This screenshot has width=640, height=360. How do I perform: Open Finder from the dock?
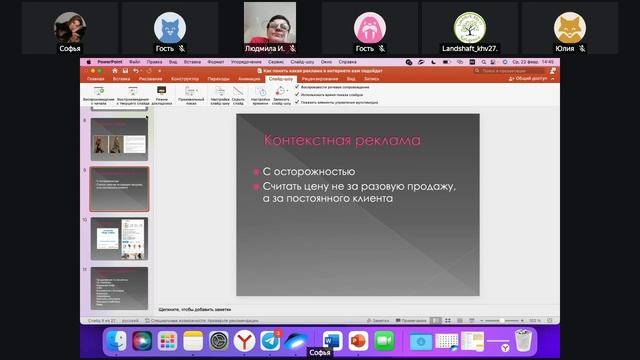point(116,341)
